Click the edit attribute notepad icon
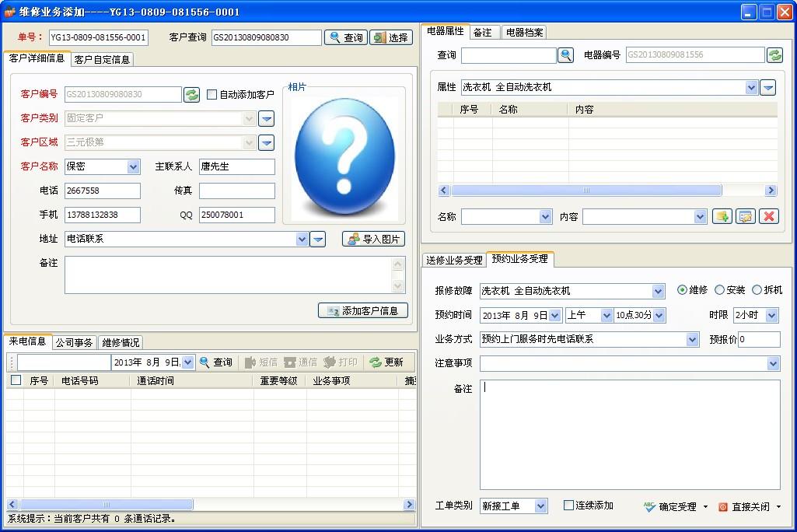797x532 pixels. (746, 217)
